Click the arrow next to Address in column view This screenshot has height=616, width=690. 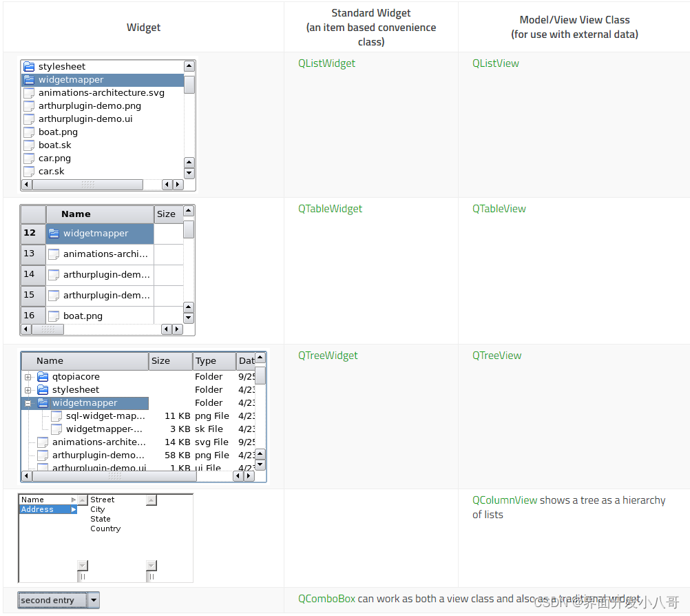point(74,509)
